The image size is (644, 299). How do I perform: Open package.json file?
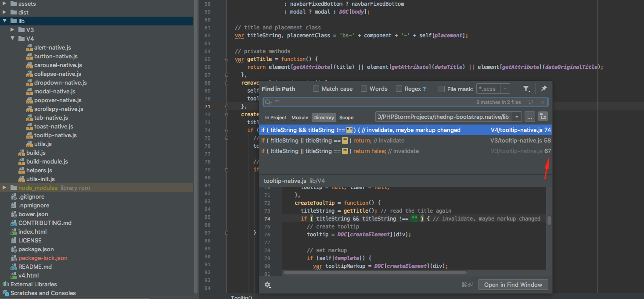[x=36, y=249]
